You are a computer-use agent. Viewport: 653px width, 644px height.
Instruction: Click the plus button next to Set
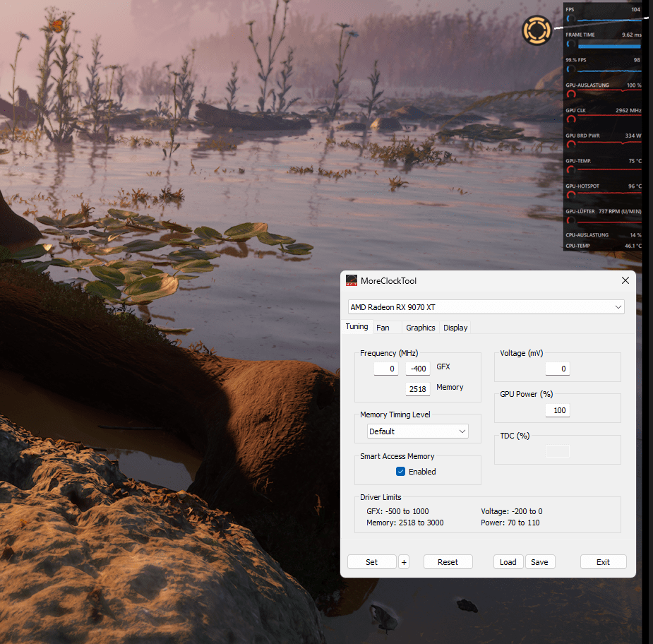pyautogui.click(x=404, y=562)
